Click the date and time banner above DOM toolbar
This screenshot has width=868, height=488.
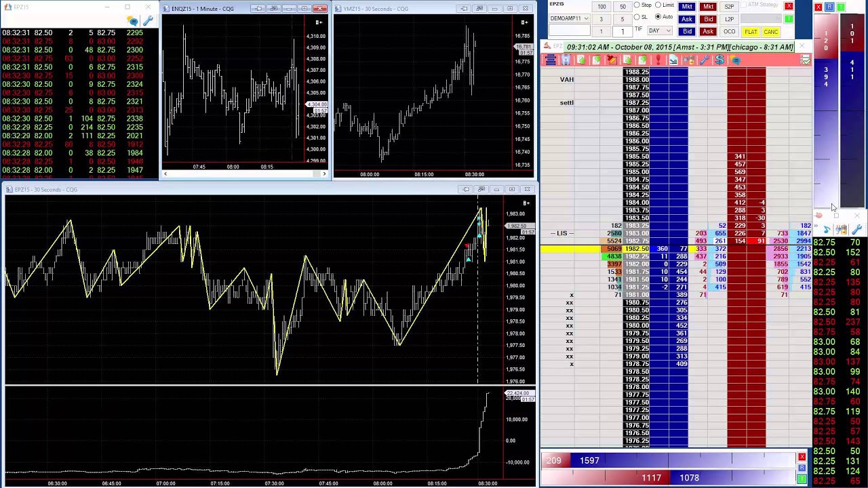[x=679, y=47]
